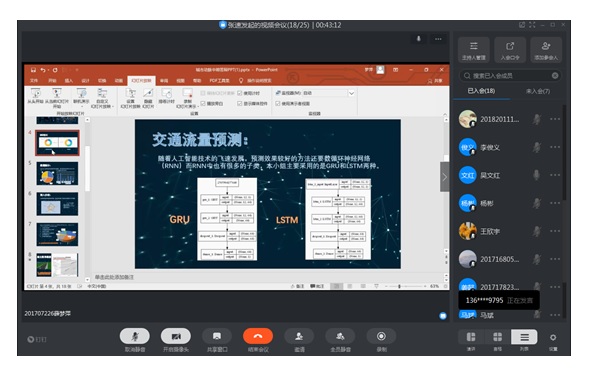The height and width of the screenshot is (377, 590).
Task: Click the PowerPoint redo icon
Action: coord(55,70)
